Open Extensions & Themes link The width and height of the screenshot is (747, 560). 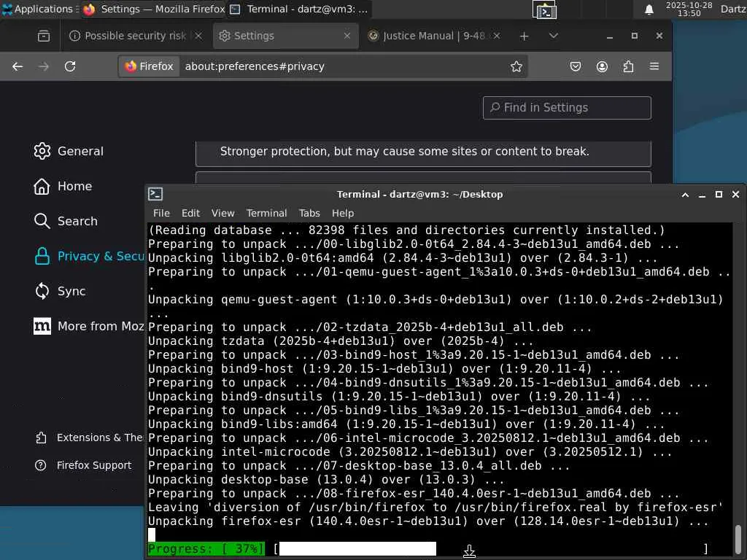(88, 437)
